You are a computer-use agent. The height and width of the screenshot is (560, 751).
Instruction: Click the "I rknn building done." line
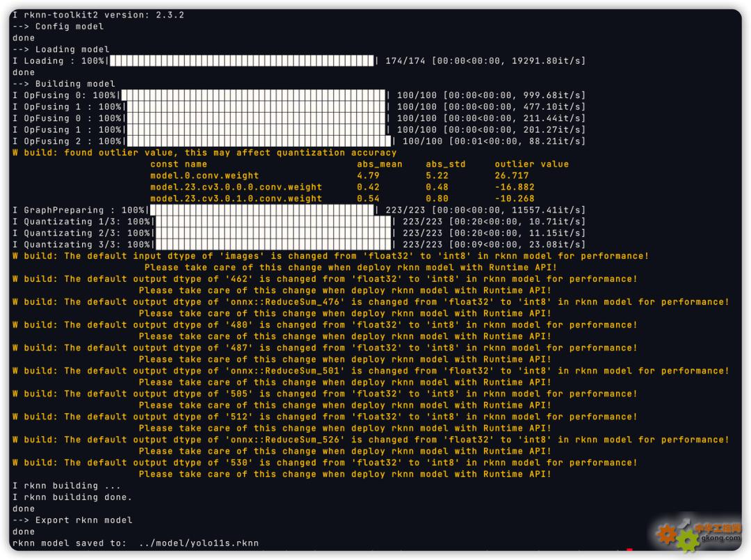tap(72, 497)
